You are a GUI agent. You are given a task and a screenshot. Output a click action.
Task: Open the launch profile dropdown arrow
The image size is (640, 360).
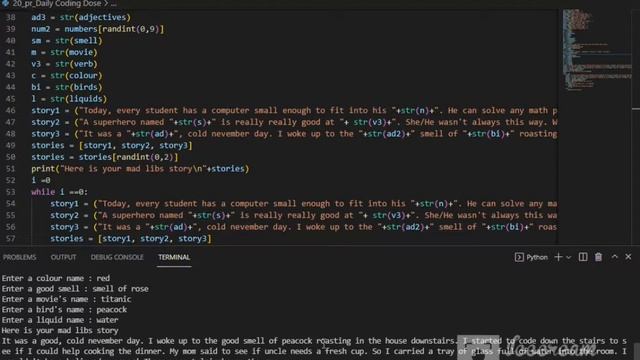click(x=568, y=257)
